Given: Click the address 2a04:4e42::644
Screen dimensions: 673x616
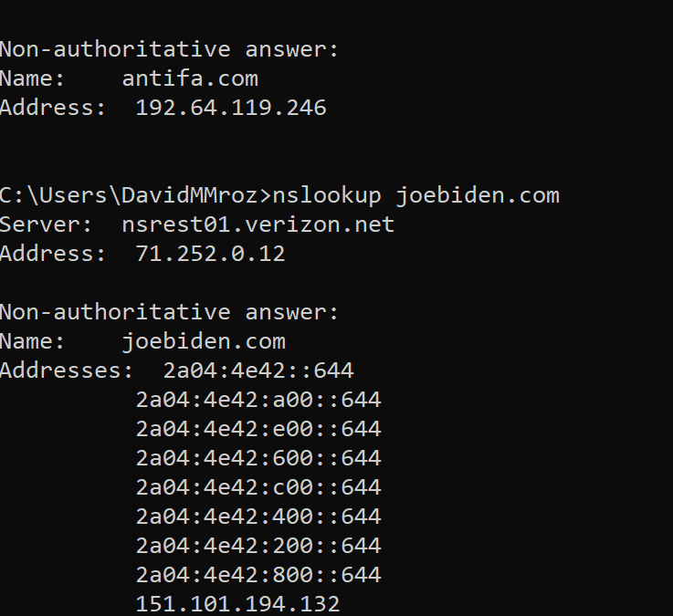Looking at the screenshot, I should (x=258, y=371).
